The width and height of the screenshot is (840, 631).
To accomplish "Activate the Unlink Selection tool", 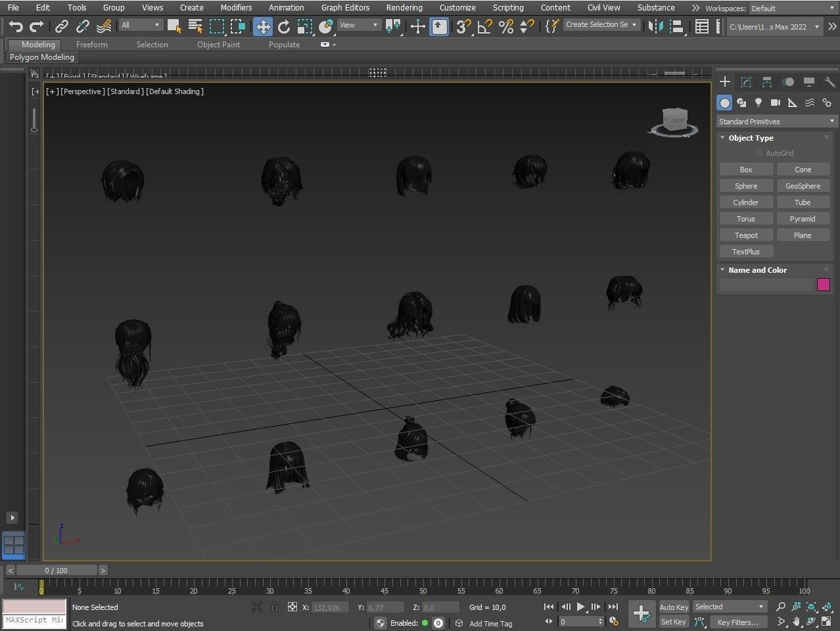I will pos(83,26).
